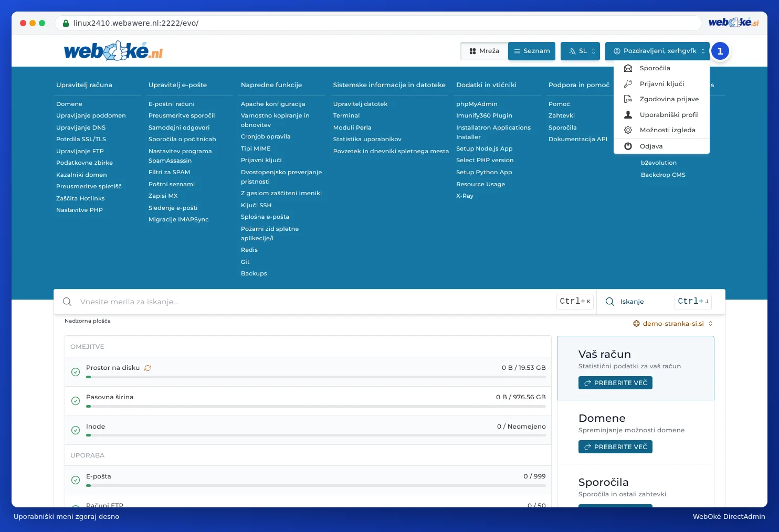Click the envelope icon in the user dropdown menu

tap(628, 68)
